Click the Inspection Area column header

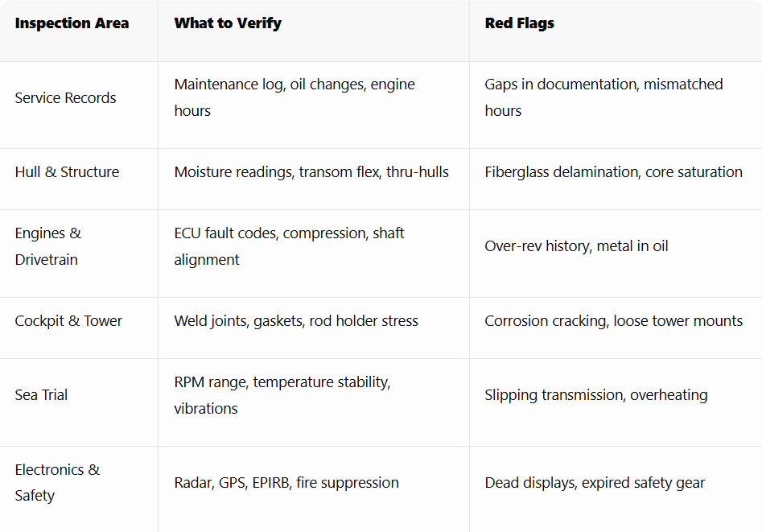click(72, 23)
